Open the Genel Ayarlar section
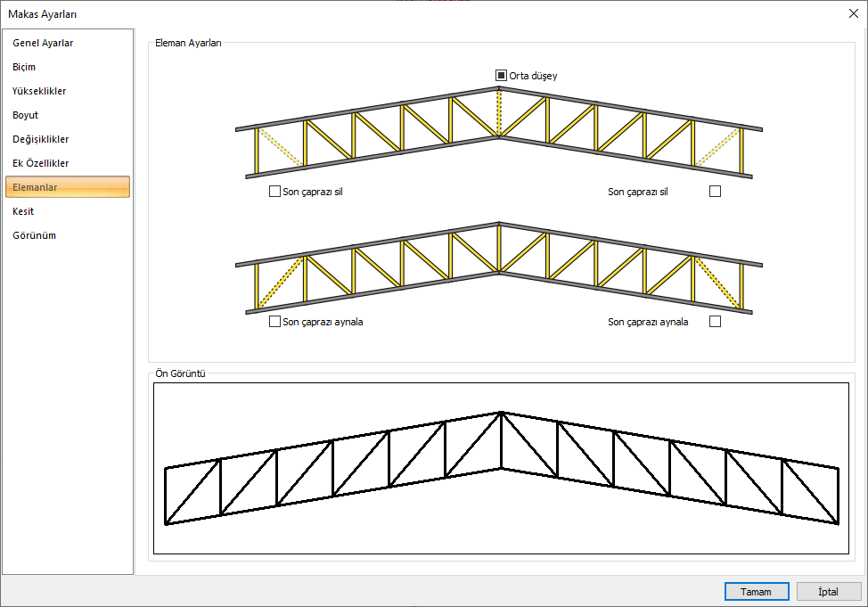Viewport: 868px width, 607px height. [x=43, y=43]
